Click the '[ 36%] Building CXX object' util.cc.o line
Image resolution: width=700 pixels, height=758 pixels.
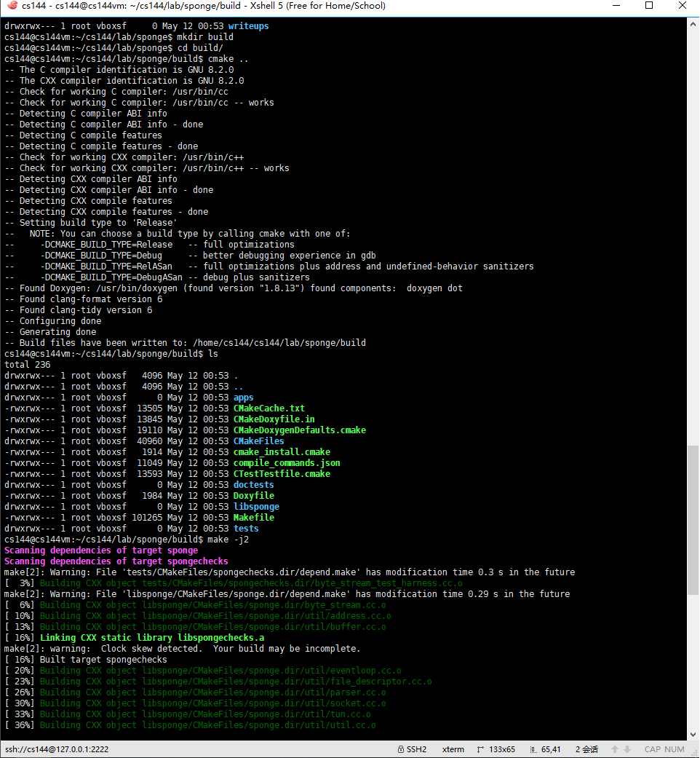pyautogui.click(x=190, y=725)
